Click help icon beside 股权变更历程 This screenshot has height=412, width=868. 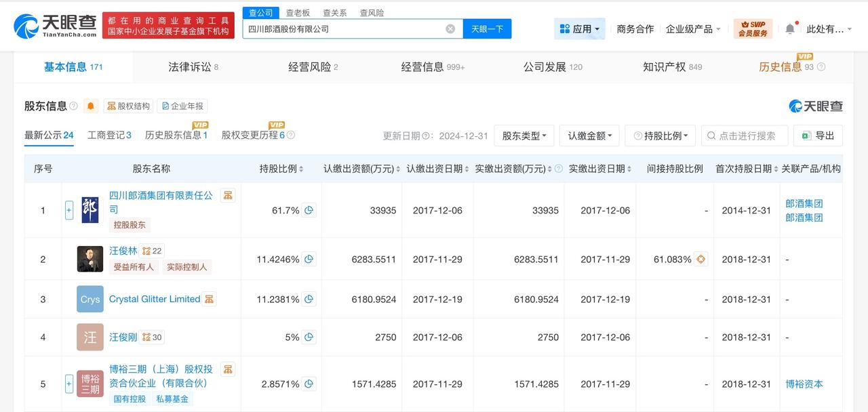(291, 135)
